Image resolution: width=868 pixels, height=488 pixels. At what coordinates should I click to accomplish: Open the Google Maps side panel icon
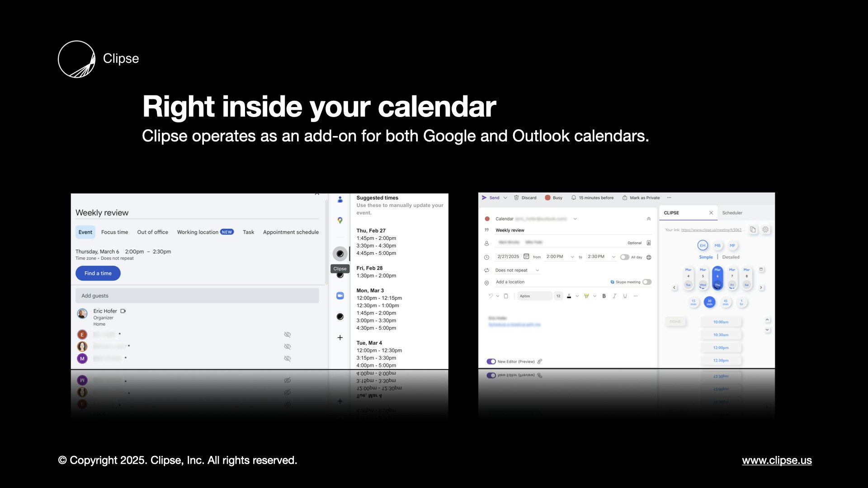(x=340, y=221)
